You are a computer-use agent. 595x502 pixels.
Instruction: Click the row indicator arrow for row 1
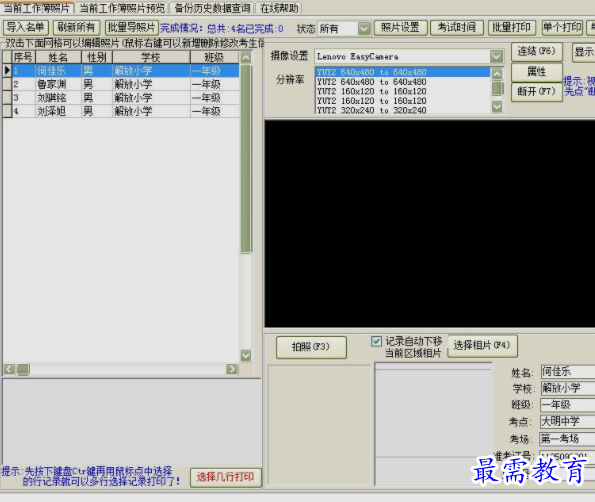[x=7, y=71]
